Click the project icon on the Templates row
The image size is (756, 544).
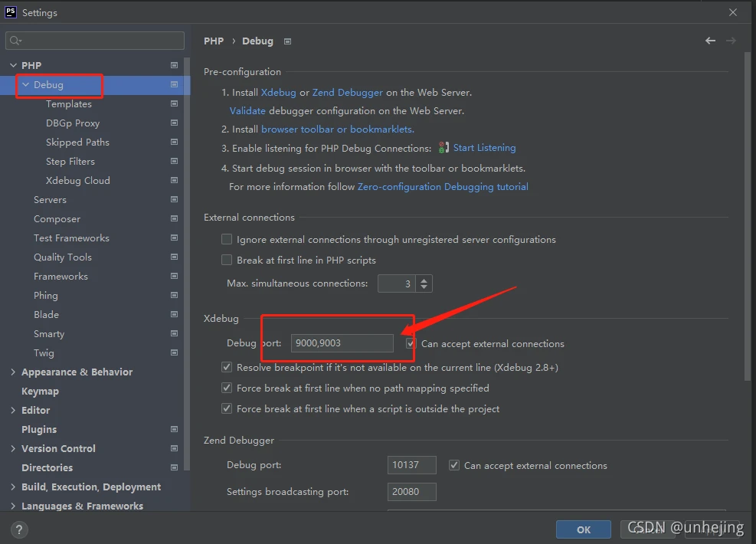tap(174, 103)
